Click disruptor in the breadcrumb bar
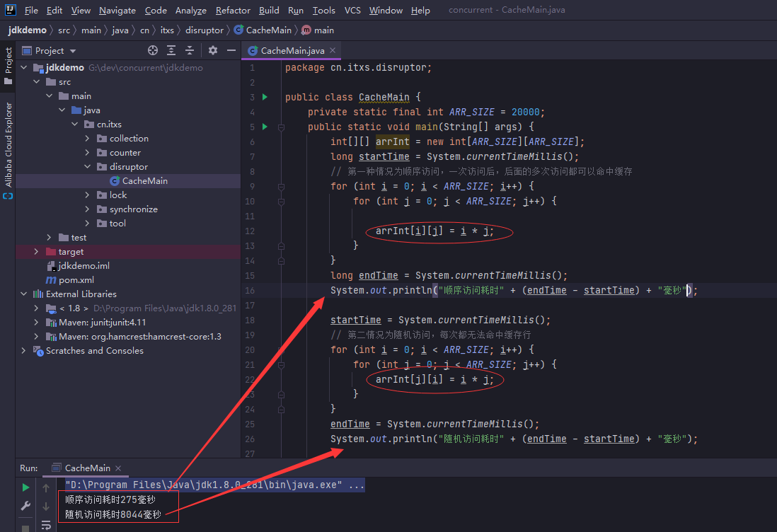The width and height of the screenshot is (777, 532). [x=205, y=30]
